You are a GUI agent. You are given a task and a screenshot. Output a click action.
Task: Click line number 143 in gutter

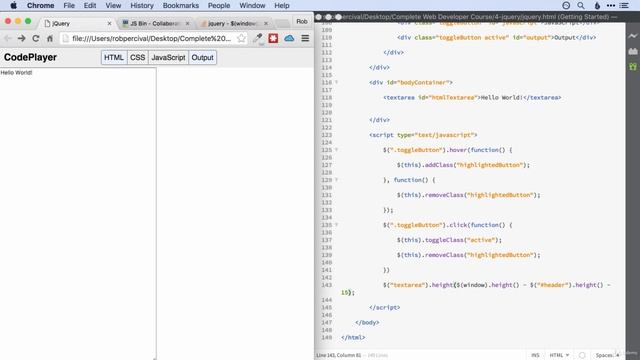click(x=327, y=285)
